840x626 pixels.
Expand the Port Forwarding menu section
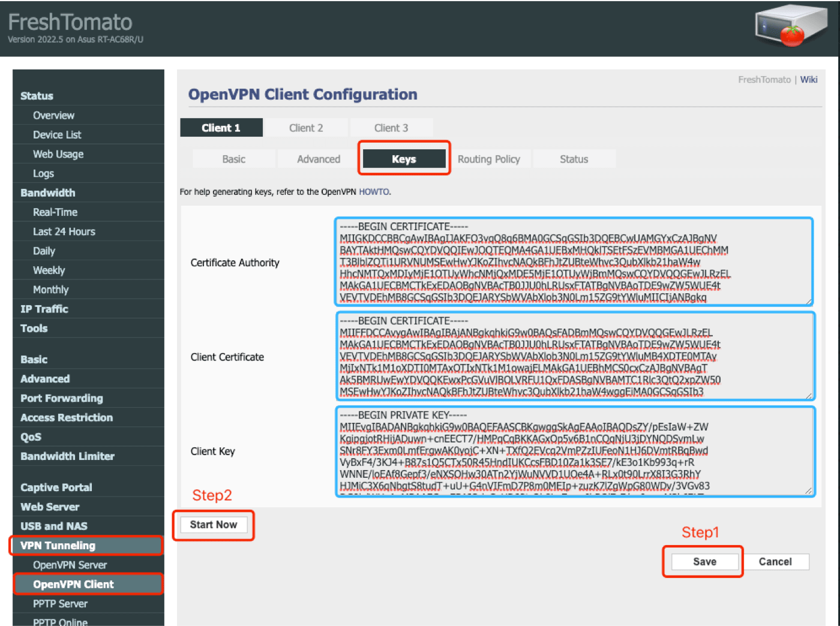coord(62,398)
